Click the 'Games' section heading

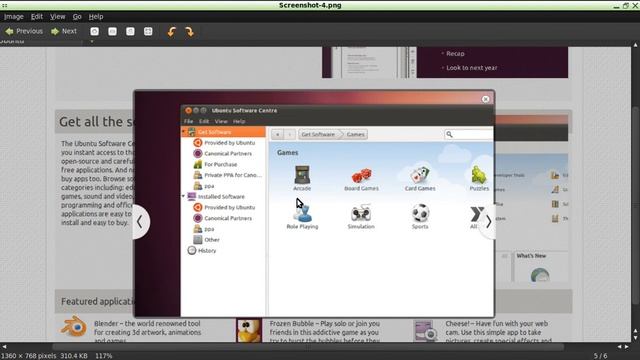pyautogui.click(x=287, y=152)
